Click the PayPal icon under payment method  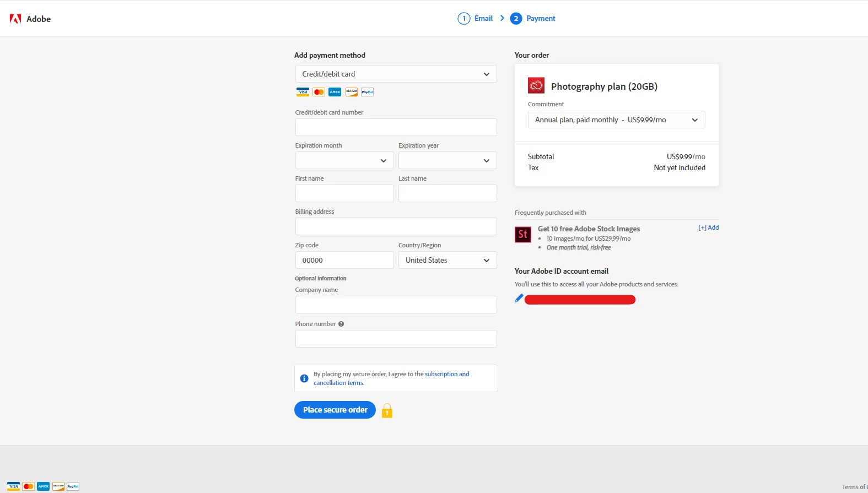(x=368, y=92)
